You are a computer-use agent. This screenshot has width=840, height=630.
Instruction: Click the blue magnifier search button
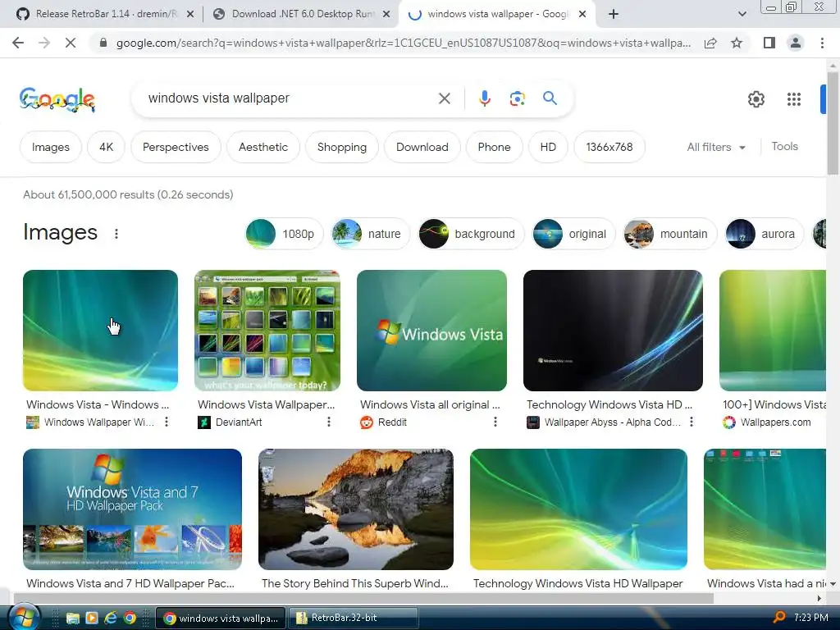[550, 98]
